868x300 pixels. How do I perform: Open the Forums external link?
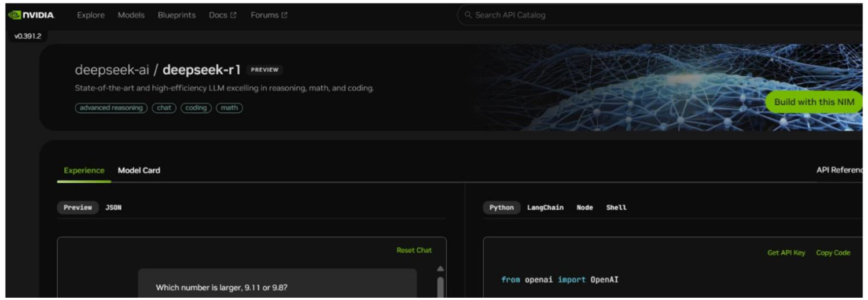pos(269,15)
